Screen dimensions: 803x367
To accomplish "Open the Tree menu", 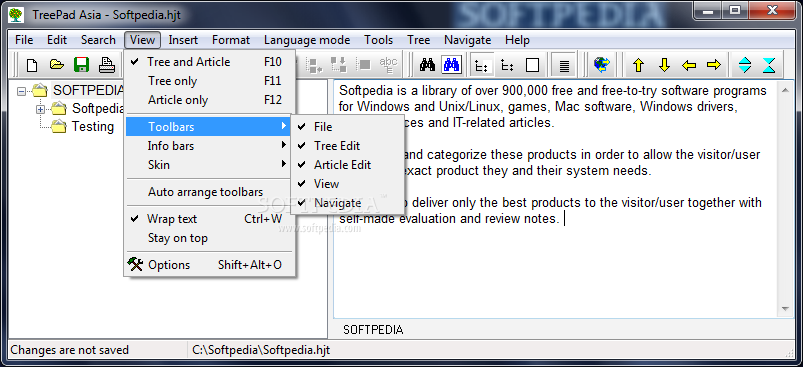I will pos(418,40).
